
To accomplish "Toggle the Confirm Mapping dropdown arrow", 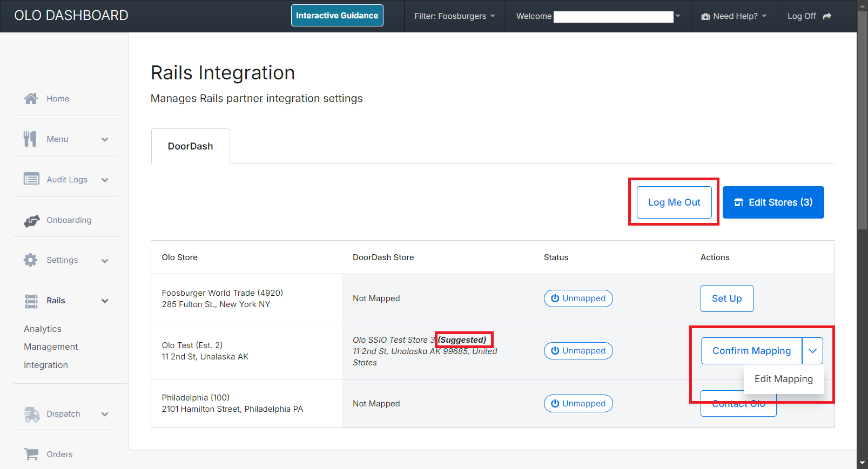I will click(812, 351).
